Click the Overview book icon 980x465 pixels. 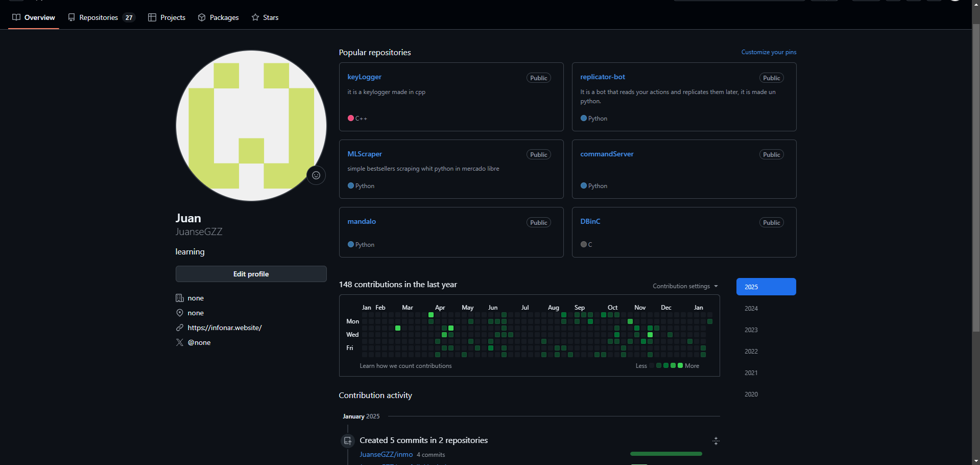coord(16,17)
